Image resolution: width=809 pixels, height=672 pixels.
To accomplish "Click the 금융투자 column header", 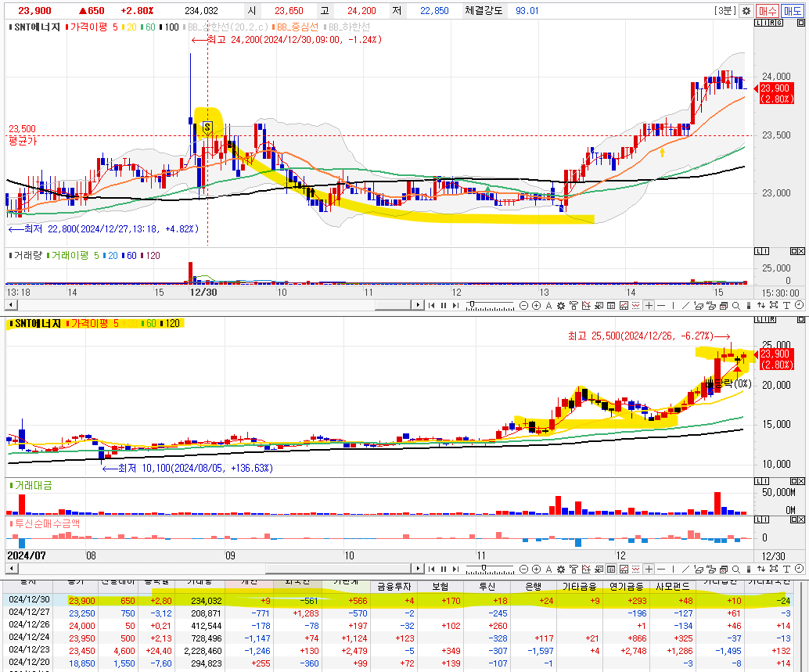I will click(x=394, y=587).
